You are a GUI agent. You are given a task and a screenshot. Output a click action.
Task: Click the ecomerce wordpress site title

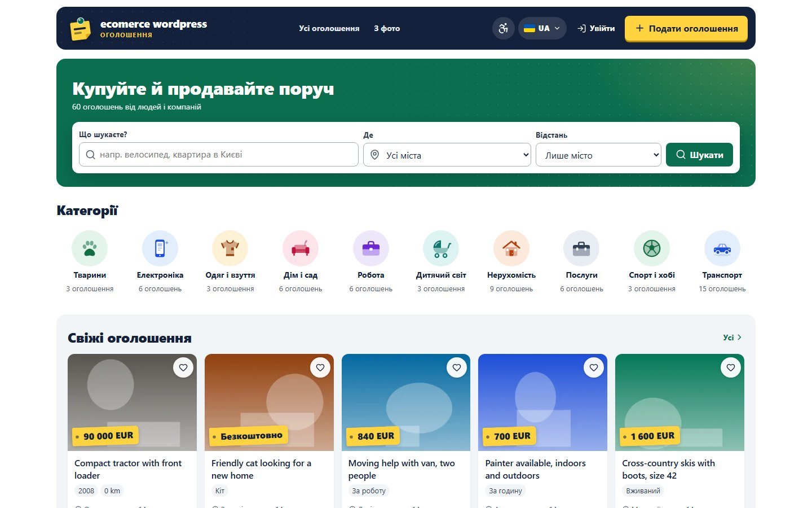[153, 24]
